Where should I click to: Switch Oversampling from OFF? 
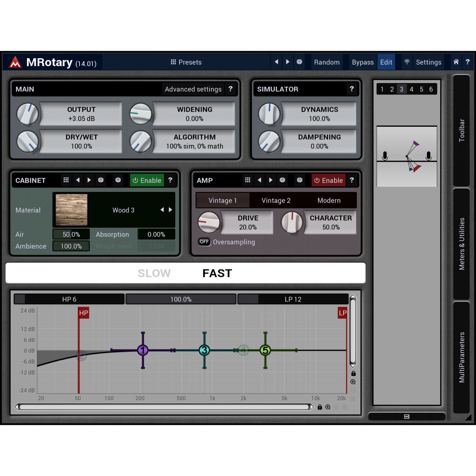pyautogui.click(x=204, y=242)
